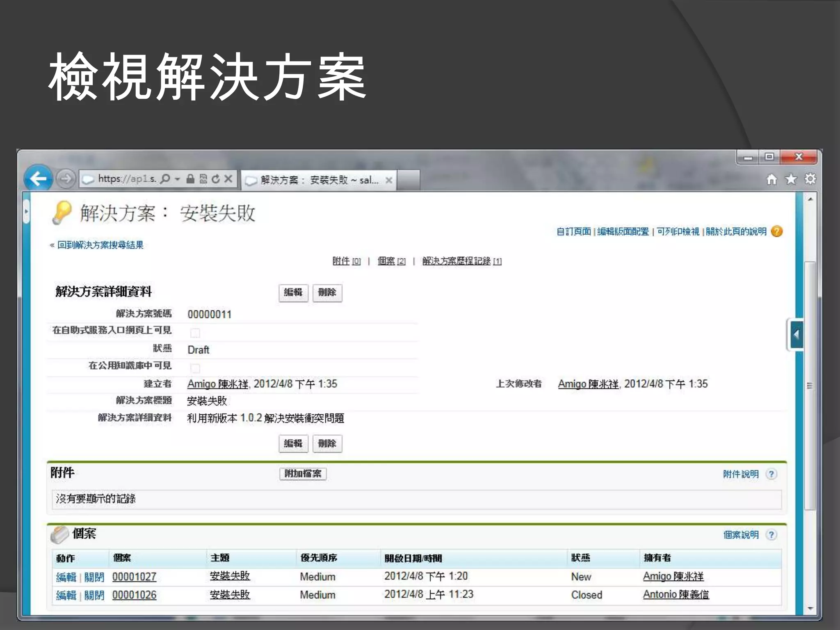Open 自訂頁面 link
Image resolution: width=840 pixels, height=630 pixels.
(573, 232)
